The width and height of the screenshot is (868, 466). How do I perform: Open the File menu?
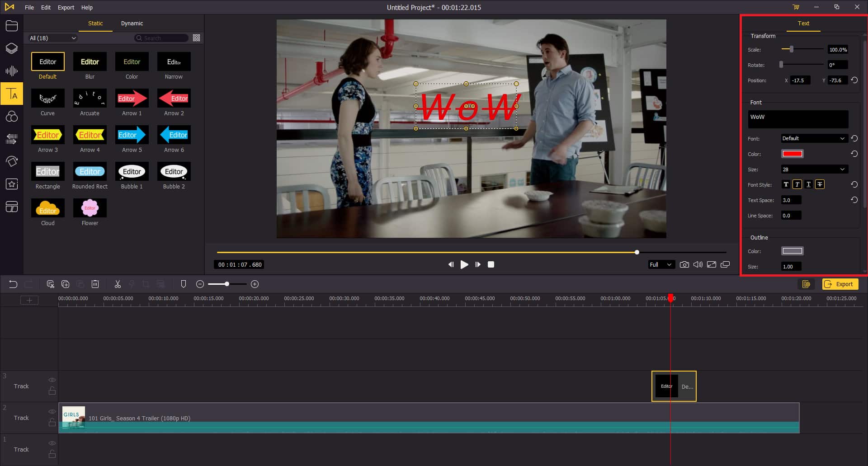tap(29, 7)
